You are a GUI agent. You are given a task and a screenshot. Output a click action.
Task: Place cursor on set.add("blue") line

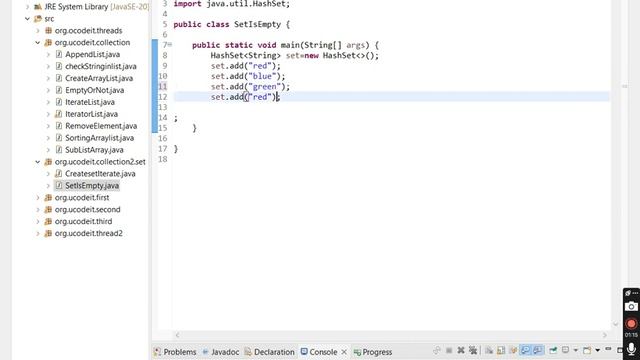[x=248, y=76]
